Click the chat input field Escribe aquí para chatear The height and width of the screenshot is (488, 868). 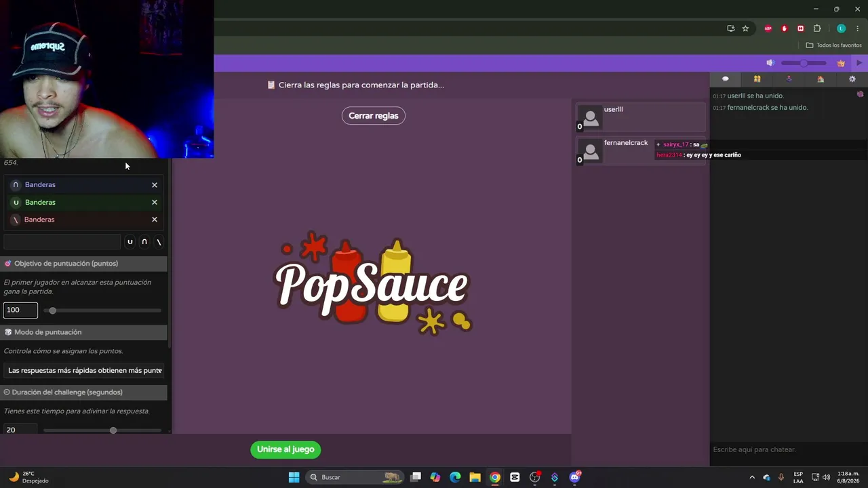click(x=789, y=449)
